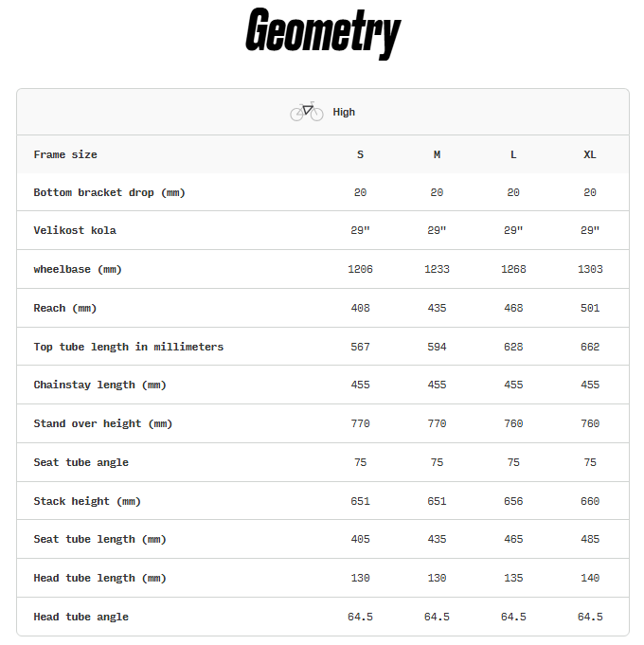This screenshot has width=644, height=645.
Task: Select the M frame size column header
Action: [437, 154]
